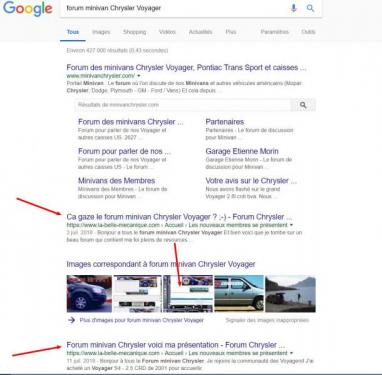Viewport: 382px width, 375px height.
Task: Expand dropdown arrow next to www.minivanchrysler.com URL
Action: point(139,76)
